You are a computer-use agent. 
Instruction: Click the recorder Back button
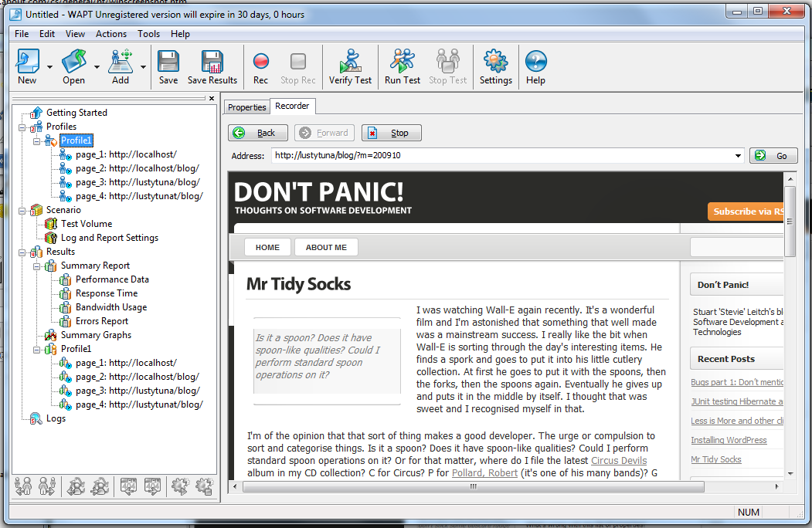click(258, 133)
